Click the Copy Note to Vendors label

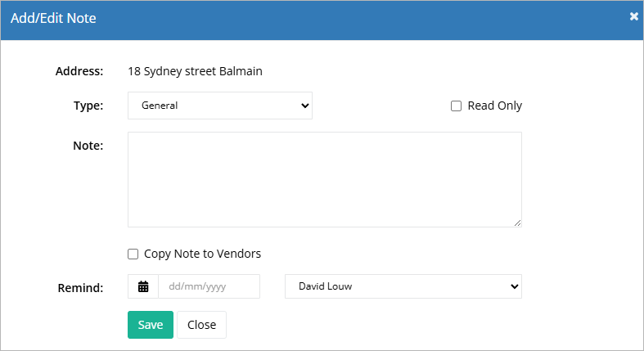[x=202, y=254]
